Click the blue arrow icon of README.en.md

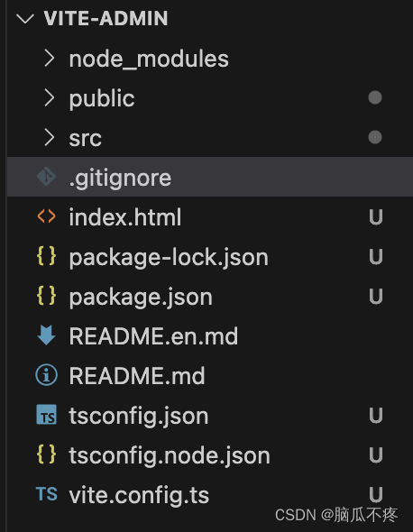[x=46, y=335]
